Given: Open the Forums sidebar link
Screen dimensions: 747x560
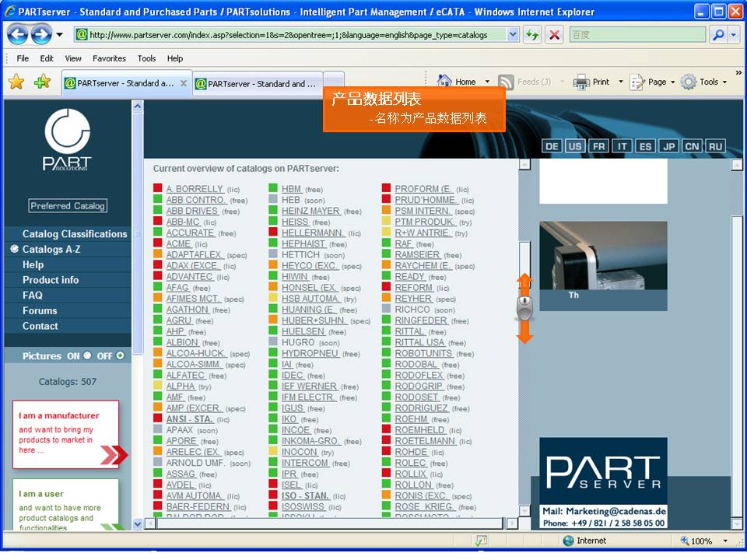Looking at the screenshot, I should pyautogui.click(x=40, y=310).
